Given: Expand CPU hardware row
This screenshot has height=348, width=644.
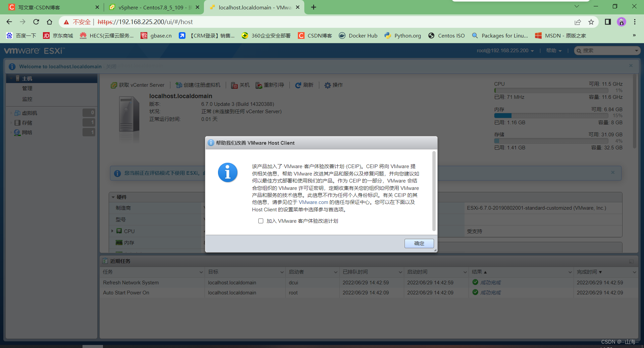Looking at the screenshot, I should point(112,231).
